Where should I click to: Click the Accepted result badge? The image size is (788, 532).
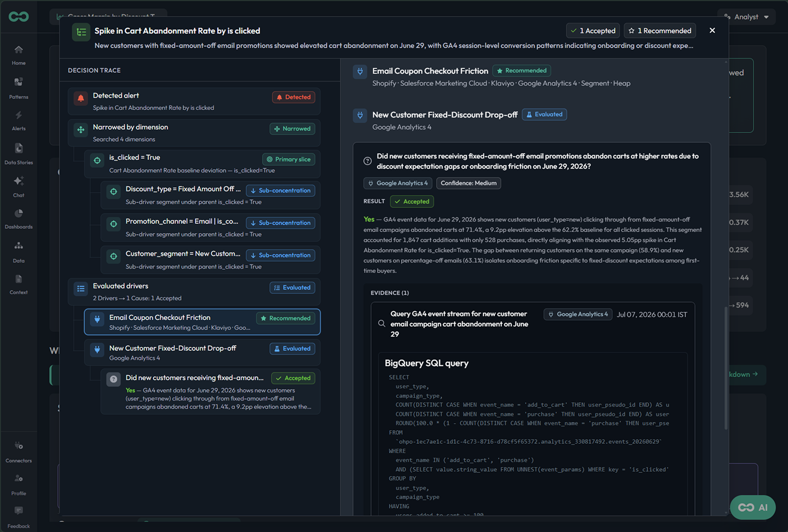tap(412, 201)
